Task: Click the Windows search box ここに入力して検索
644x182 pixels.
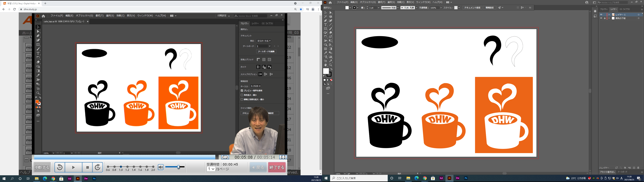Action: click(359, 178)
